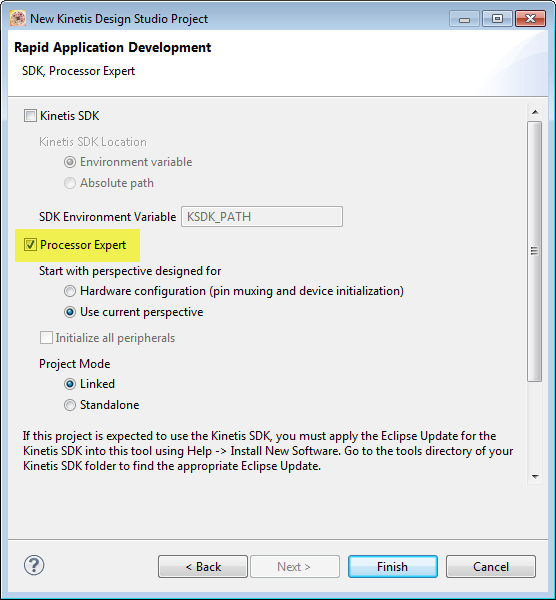556x600 pixels.
Task: Click 'SDK, Processor Expert' subtitle text
Action: [78, 71]
